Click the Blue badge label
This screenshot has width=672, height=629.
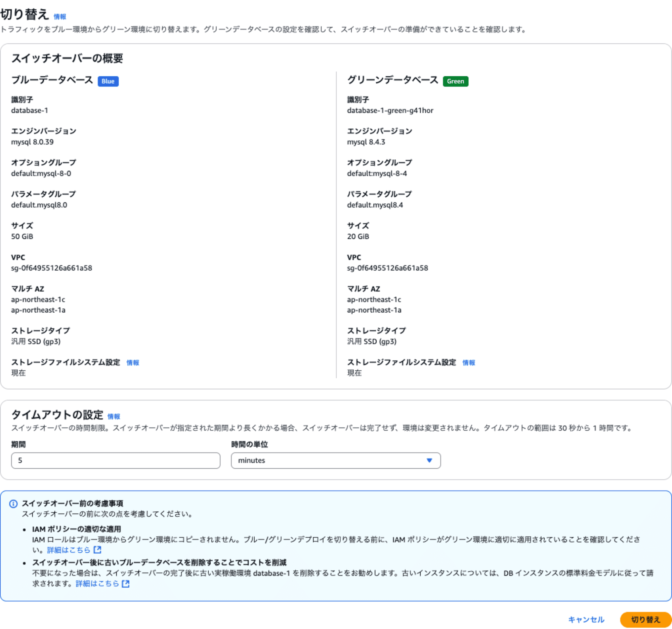[108, 81]
